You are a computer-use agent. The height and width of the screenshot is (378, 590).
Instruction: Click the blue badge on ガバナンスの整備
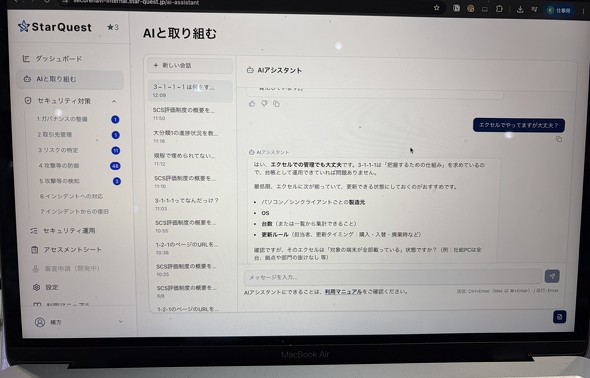coord(115,120)
